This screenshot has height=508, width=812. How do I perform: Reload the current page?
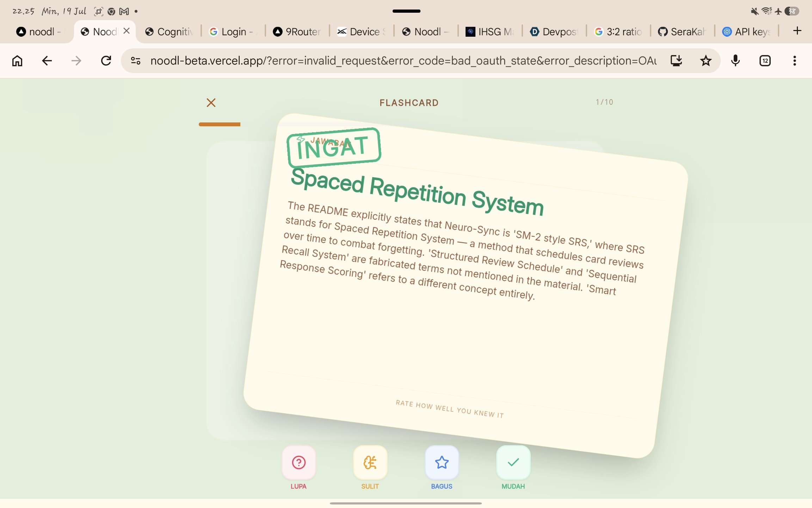point(106,61)
